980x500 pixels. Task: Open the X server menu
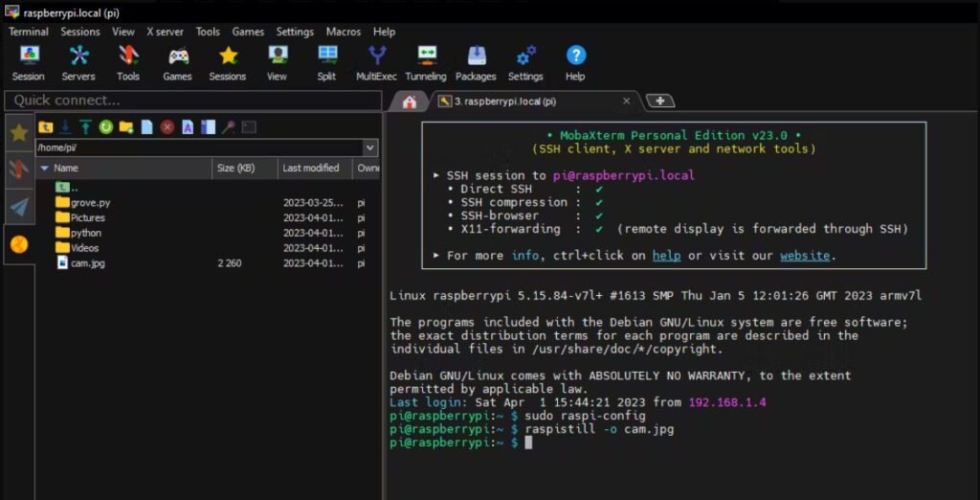165,32
